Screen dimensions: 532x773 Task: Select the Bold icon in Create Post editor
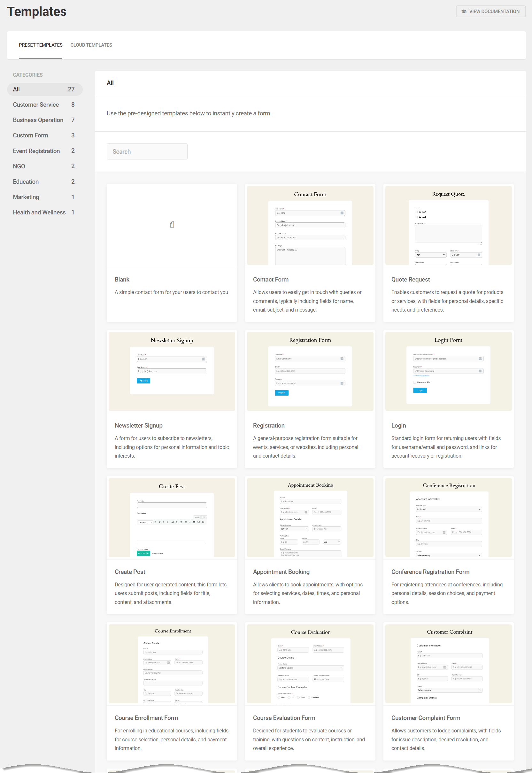[x=155, y=522]
